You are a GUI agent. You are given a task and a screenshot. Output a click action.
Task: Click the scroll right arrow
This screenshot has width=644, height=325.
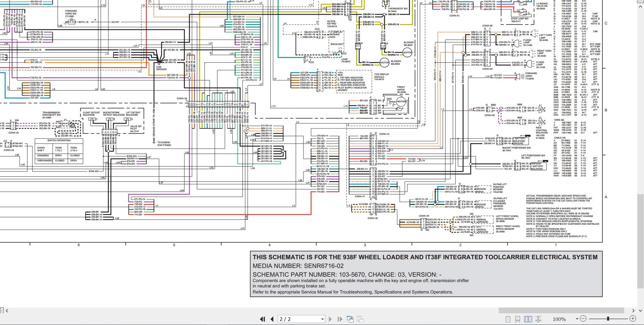[x=633, y=311]
